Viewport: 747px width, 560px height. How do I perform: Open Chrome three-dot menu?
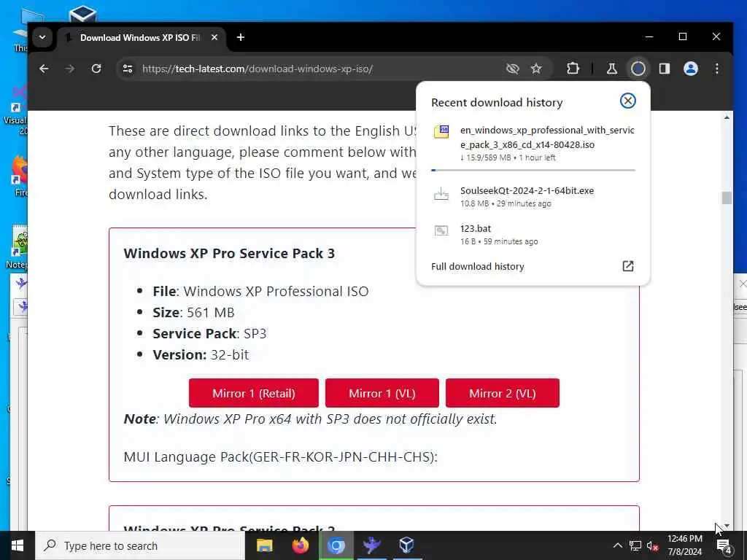point(716,69)
